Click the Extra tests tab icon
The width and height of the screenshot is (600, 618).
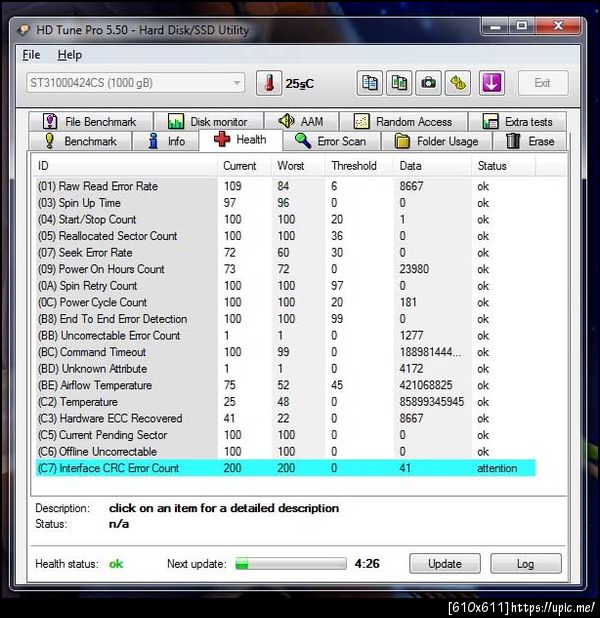(490, 121)
